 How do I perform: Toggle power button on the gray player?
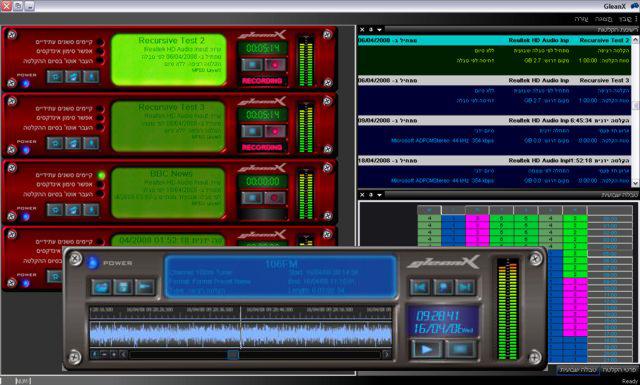(93, 263)
